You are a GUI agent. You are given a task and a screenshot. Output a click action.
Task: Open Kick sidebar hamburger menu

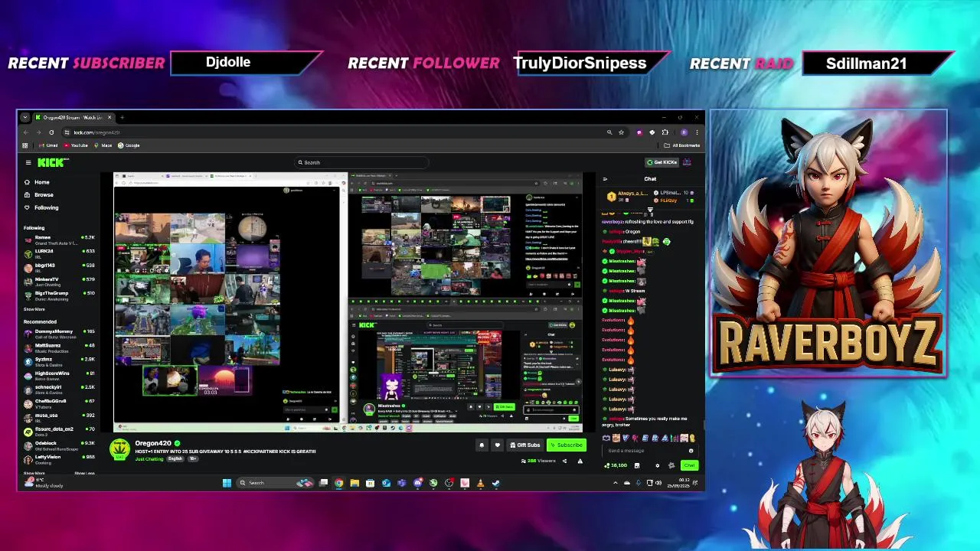click(28, 162)
